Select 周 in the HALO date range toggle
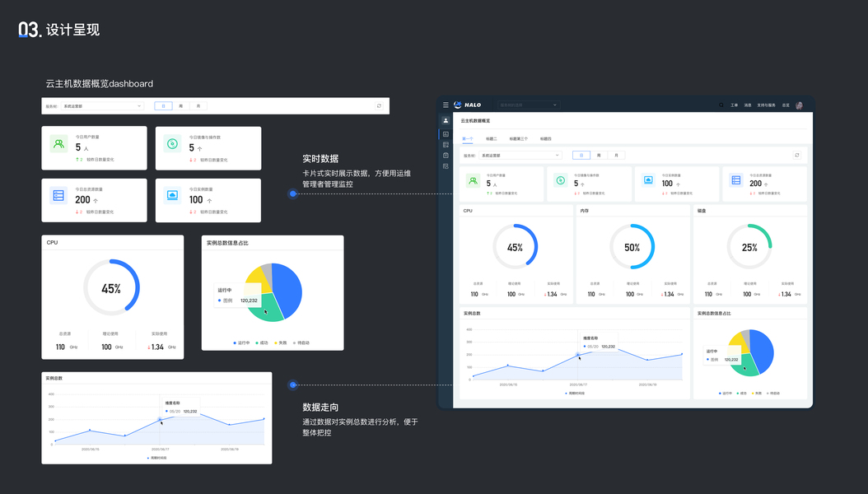The height and width of the screenshot is (494, 868). click(x=599, y=156)
